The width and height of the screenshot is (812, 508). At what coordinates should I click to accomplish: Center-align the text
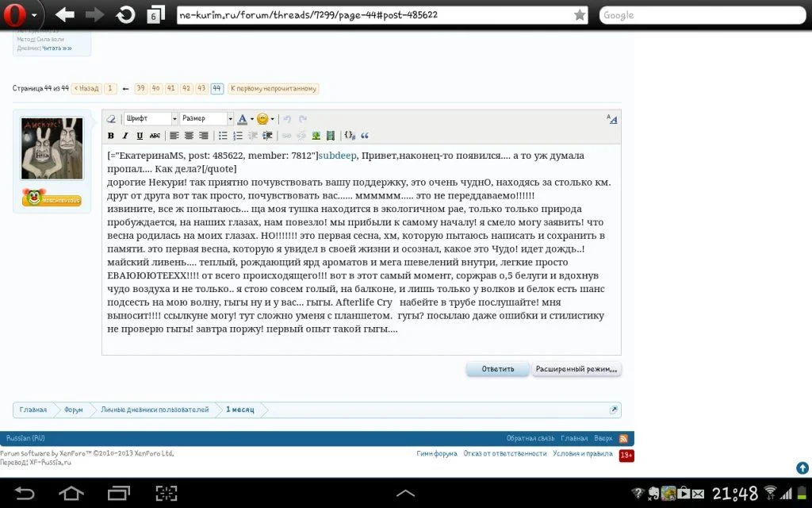coord(189,136)
